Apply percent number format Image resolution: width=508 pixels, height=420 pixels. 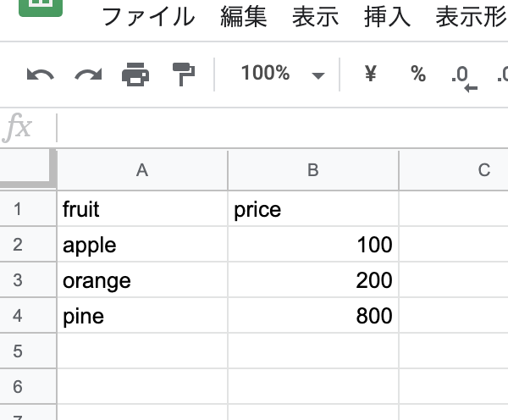click(x=417, y=74)
